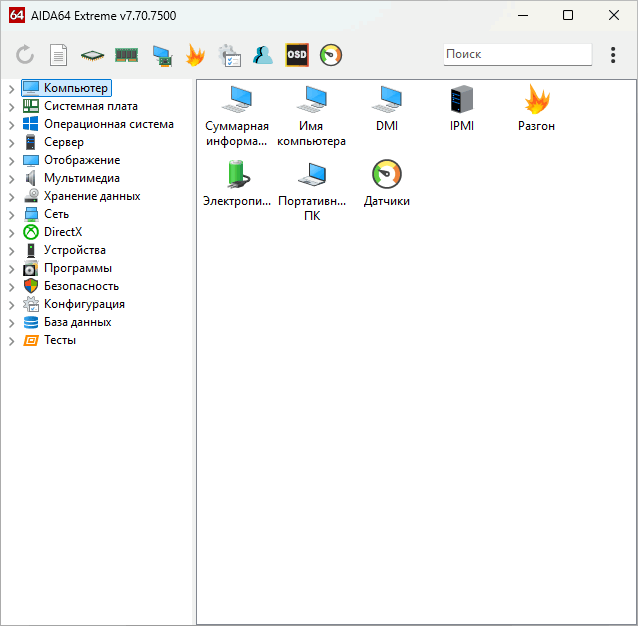This screenshot has width=638, height=626.
Task: Select Операционная система in the tree
Action: [98, 124]
